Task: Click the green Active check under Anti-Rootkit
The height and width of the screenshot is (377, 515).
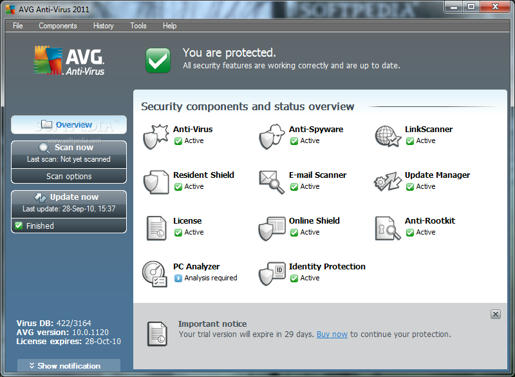Action: [410, 232]
